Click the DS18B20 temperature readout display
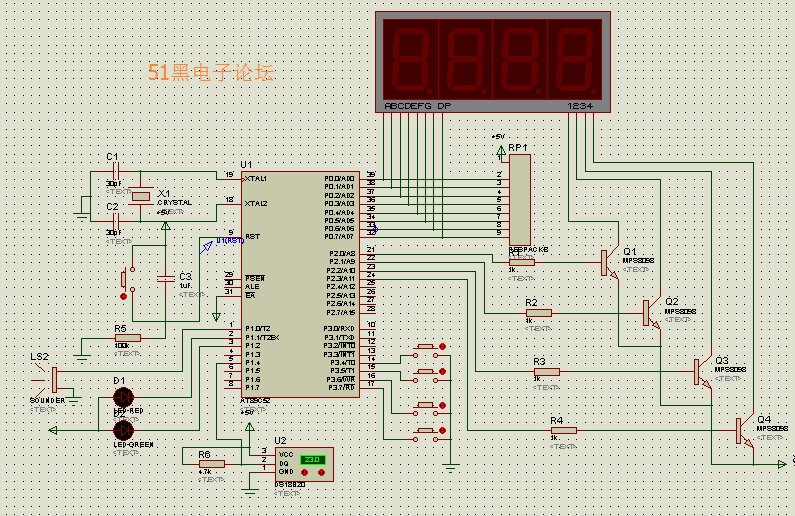The image size is (795, 516). (312, 460)
